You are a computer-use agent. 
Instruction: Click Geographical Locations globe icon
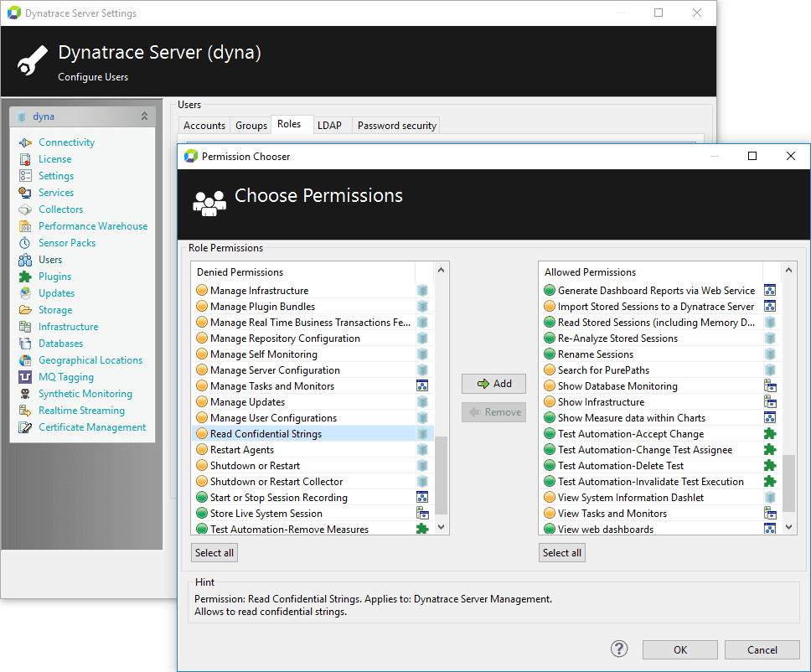point(25,360)
